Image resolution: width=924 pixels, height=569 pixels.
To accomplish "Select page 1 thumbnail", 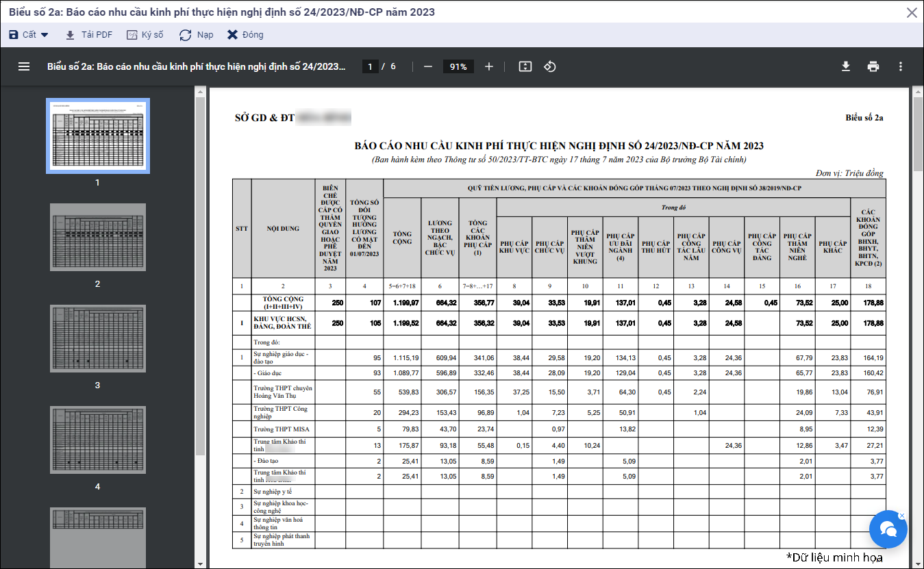I will [x=97, y=136].
